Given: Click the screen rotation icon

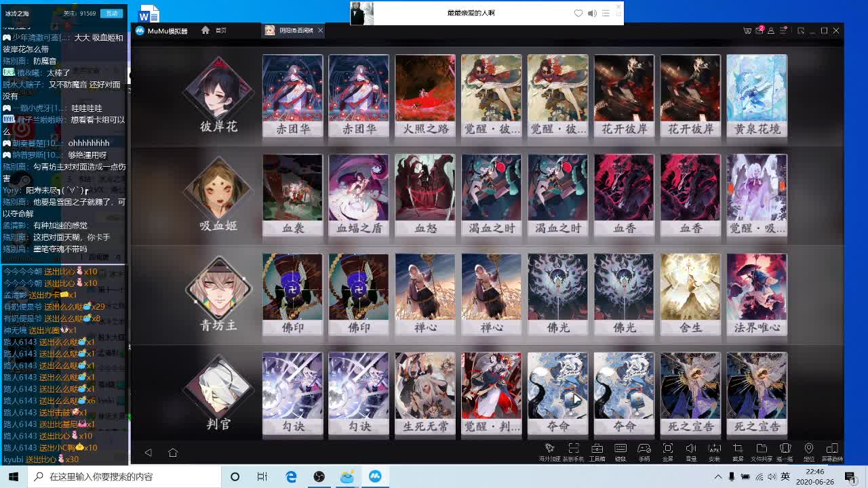Looking at the screenshot, I should click(832, 451).
